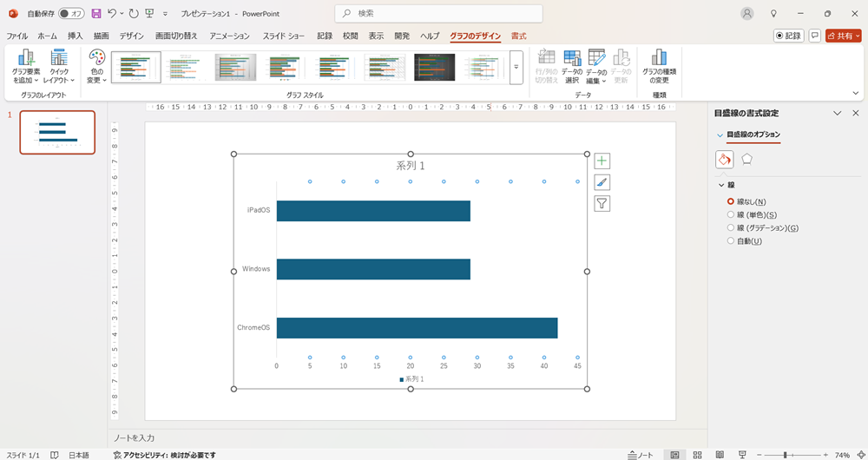This screenshot has height=460, width=868.
Task: Open Quick Layout (クイックレイアウト) options
Action: (x=59, y=67)
